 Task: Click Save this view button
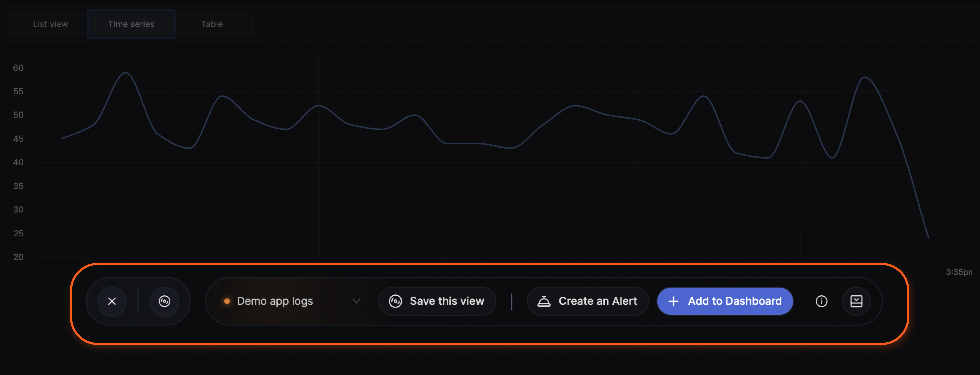pyautogui.click(x=437, y=301)
